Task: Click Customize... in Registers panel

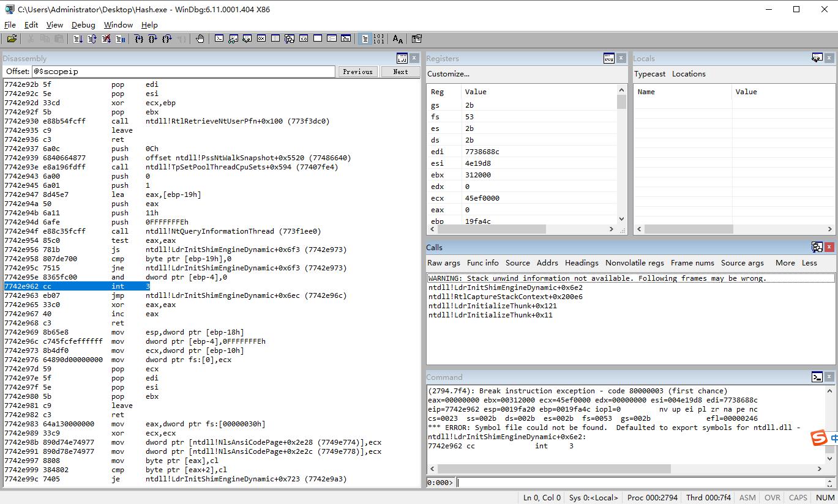Action: [x=448, y=74]
